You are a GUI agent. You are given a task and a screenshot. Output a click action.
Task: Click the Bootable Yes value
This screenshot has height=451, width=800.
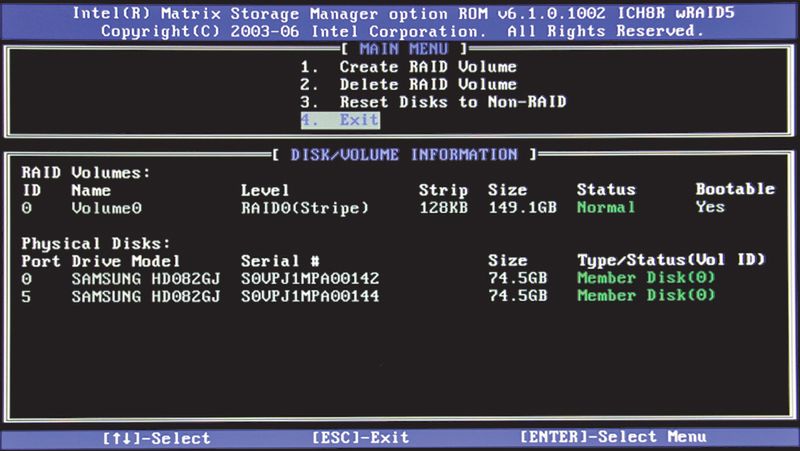710,207
